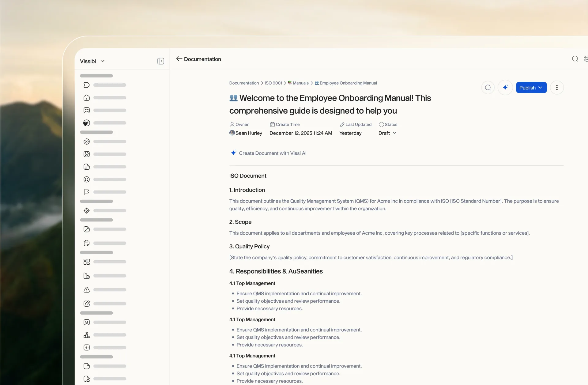This screenshot has width=588, height=385.
Task: Go to Documentation in the breadcrumb
Action: click(x=244, y=83)
